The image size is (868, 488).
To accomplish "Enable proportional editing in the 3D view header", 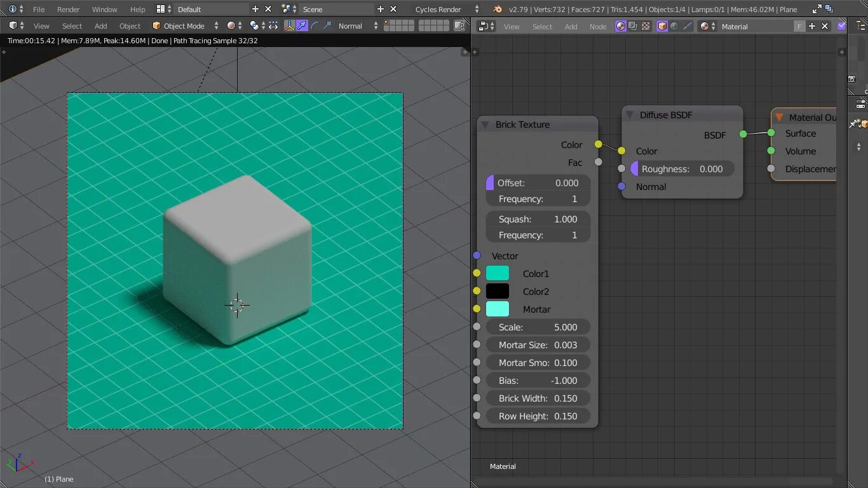I will click(254, 25).
